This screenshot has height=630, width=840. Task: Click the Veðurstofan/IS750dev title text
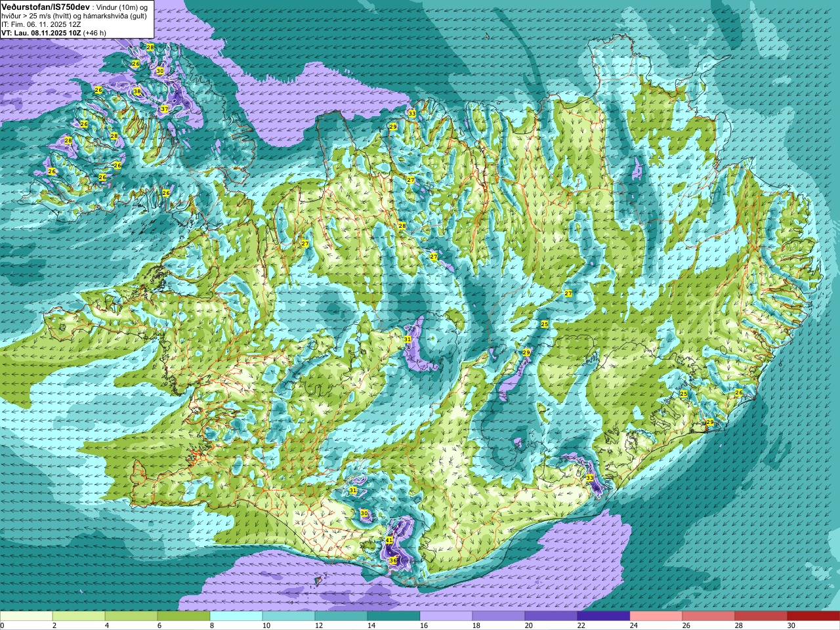[x=46, y=7]
